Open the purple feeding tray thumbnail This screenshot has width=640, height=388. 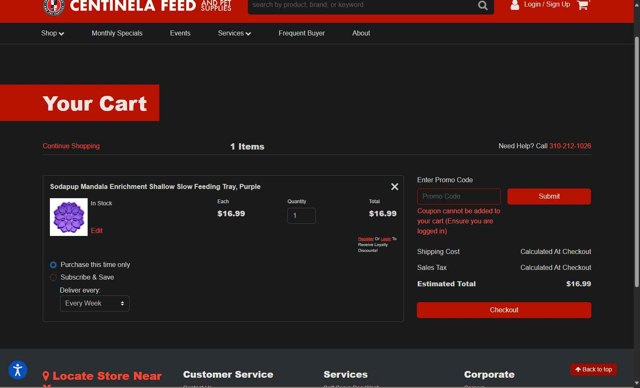69,217
